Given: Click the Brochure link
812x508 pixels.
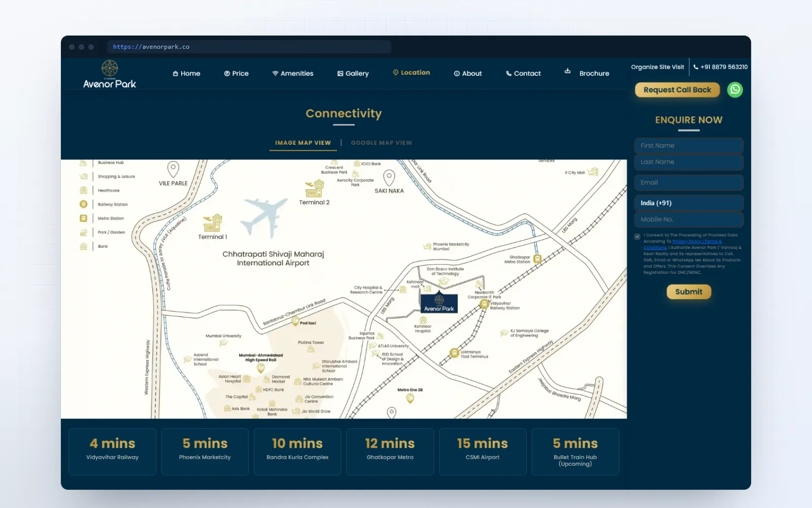Looking at the screenshot, I should point(594,74).
